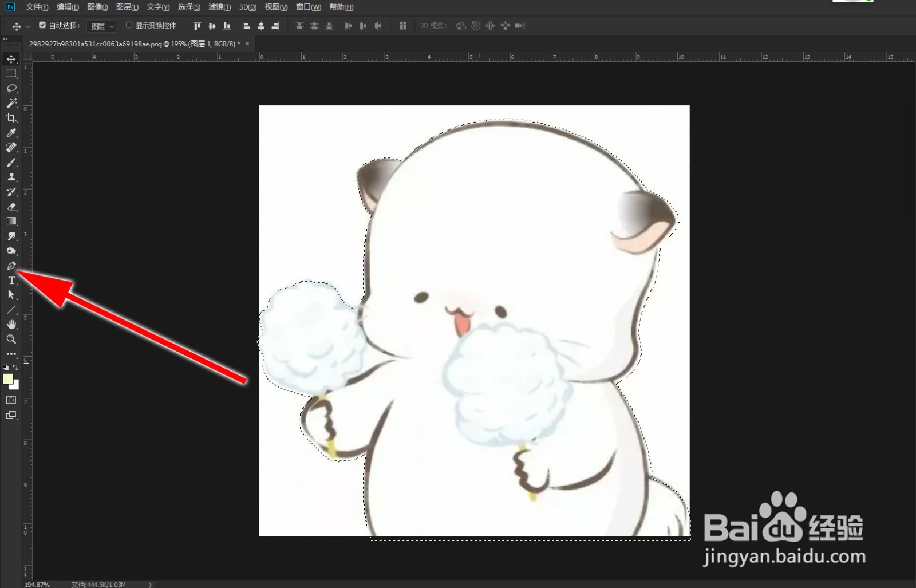Align right edges in options bar

point(275,26)
